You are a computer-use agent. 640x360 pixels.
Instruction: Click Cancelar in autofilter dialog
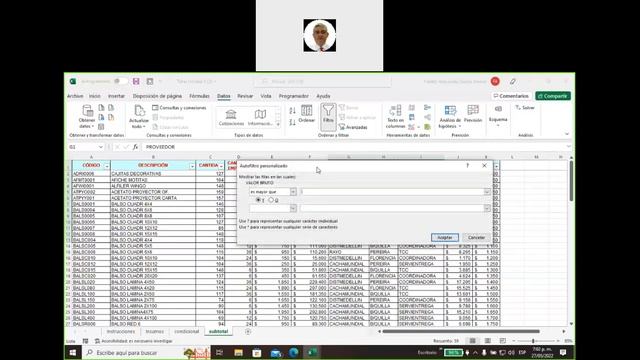[476, 238]
